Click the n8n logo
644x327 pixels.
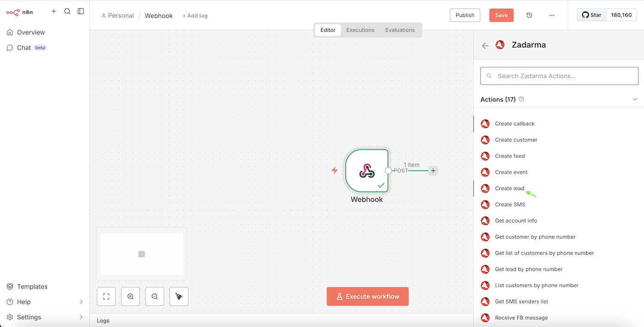click(20, 12)
